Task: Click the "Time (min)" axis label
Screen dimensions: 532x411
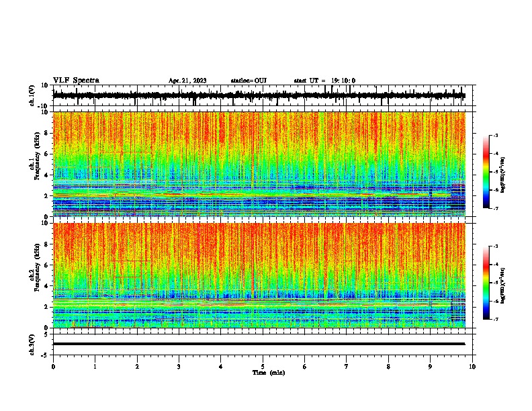Action: click(269, 373)
